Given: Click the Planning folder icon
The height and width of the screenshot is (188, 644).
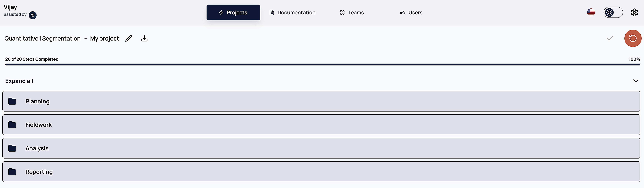Looking at the screenshot, I should pyautogui.click(x=12, y=101).
